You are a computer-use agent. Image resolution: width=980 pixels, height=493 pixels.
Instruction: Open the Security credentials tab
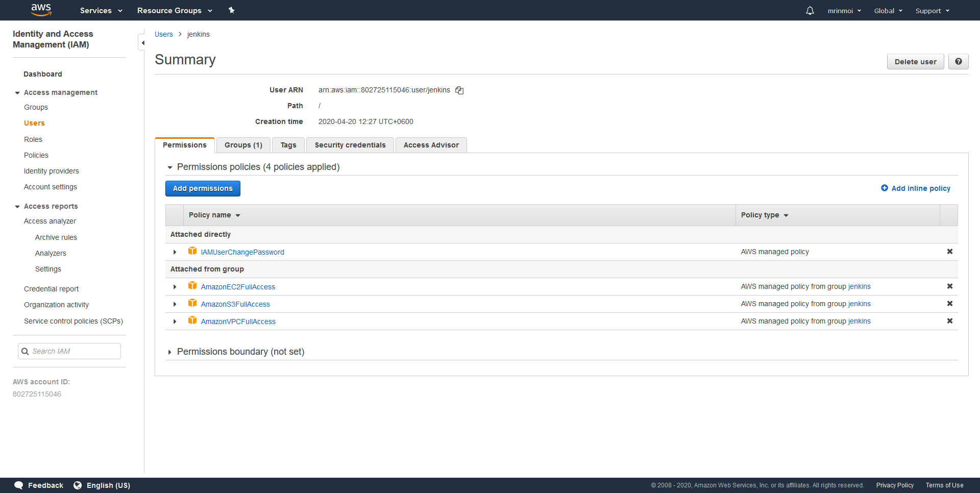coord(350,145)
